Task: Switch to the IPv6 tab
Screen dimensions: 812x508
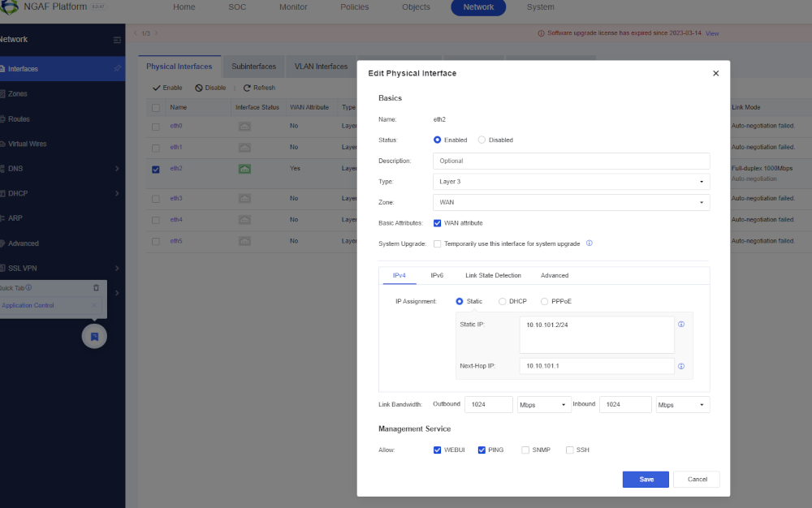Action: (x=437, y=275)
